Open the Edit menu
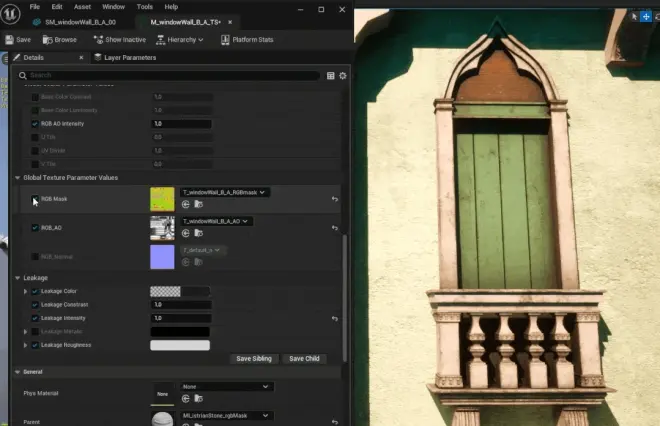Viewport: 660px width, 426px height. 57,7
